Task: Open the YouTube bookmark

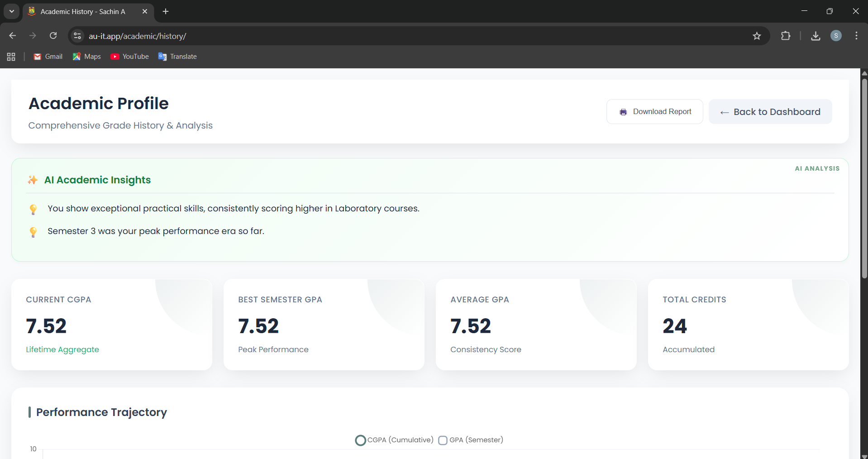Action: coord(130,57)
